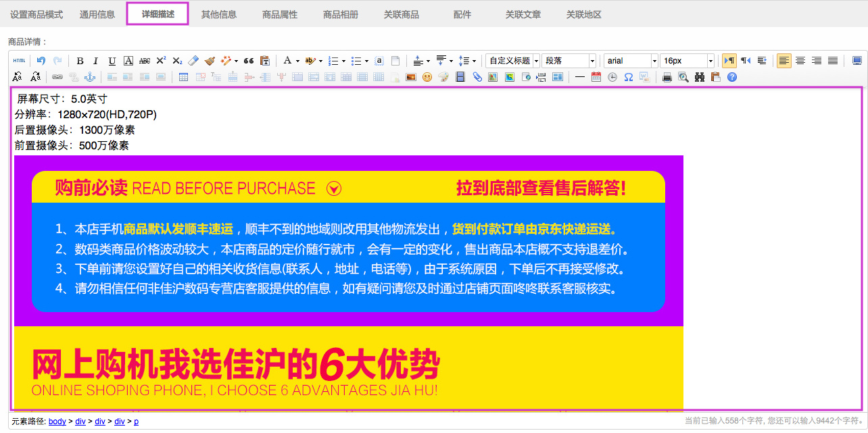The height and width of the screenshot is (433, 868).
Task: Paste as plain text
Action: pyautogui.click(x=264, y=61)
